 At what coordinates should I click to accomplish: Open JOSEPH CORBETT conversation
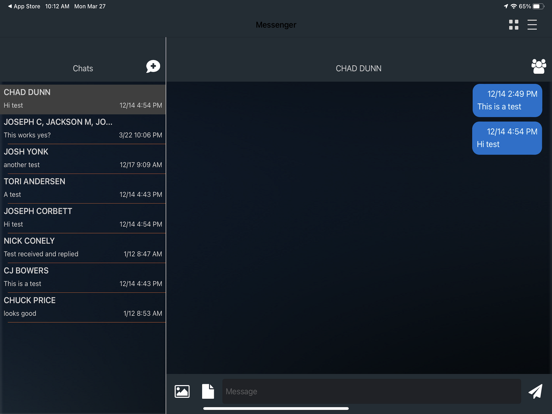(x=83, y=218)
